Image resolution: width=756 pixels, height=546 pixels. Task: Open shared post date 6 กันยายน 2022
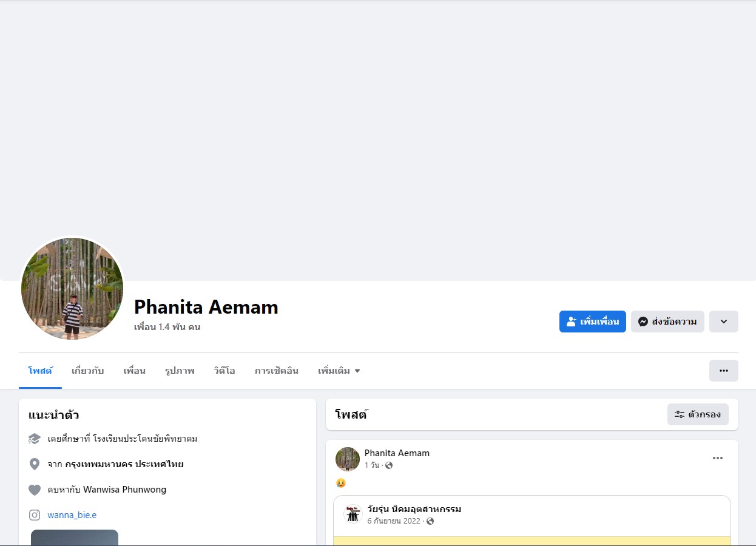pyautogui.click(x=394, y=521)
